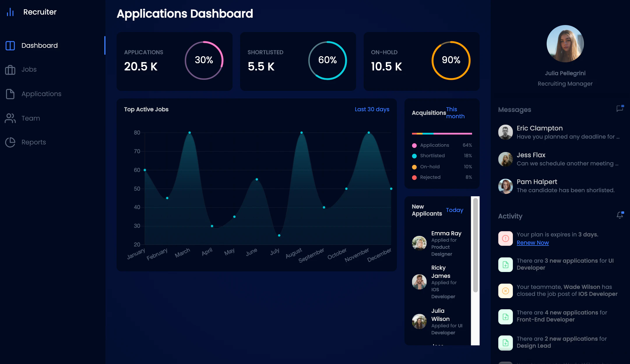Click the Renew Now link
The image size is (630, 364).
[533, 243]
